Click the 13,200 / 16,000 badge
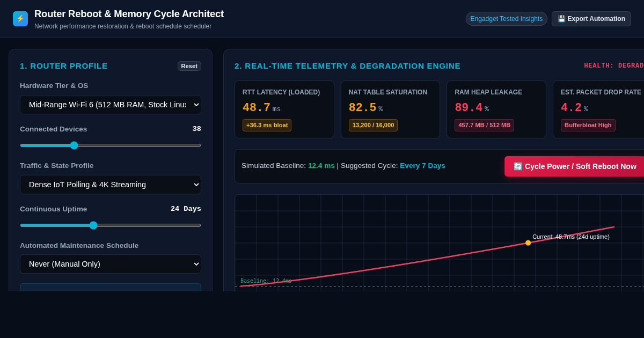644x338 pixels. coord(373,125)
